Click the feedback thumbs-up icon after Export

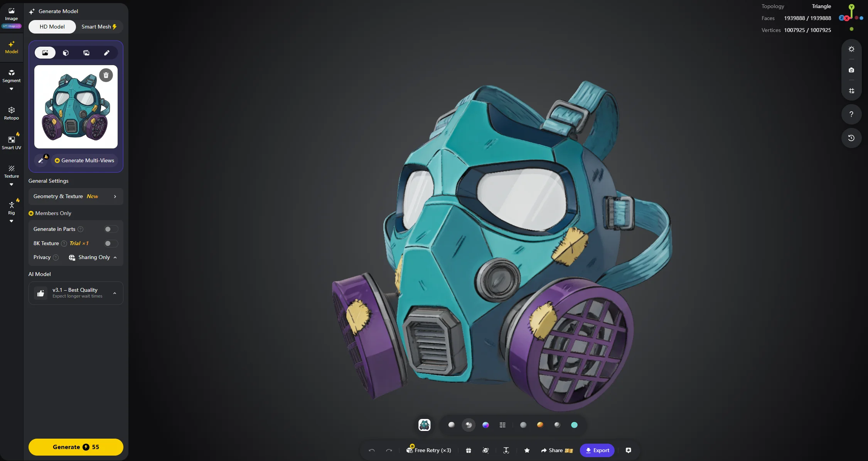click(x=629, y=450)
